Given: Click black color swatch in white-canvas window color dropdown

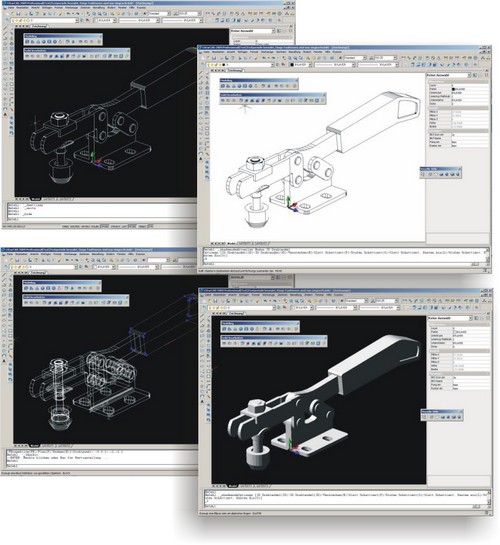Looking at the screenshot, I should tap(292, 65).
